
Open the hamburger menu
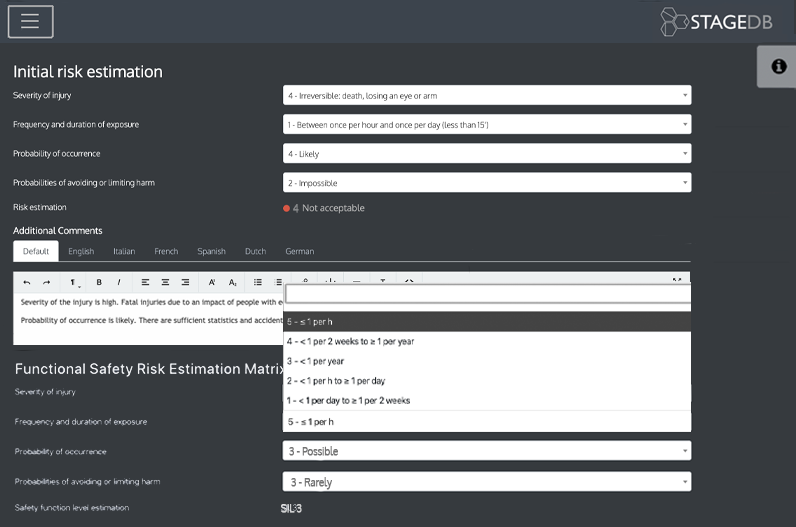30,22
